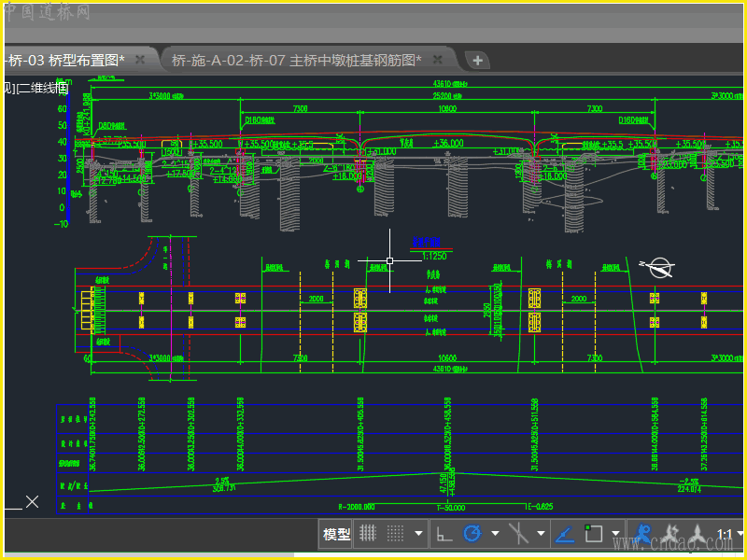This screenshot has height=560, width=747.
Task: Expand object snap tracking dropdown arrow
Action: [x=542, y=535]
